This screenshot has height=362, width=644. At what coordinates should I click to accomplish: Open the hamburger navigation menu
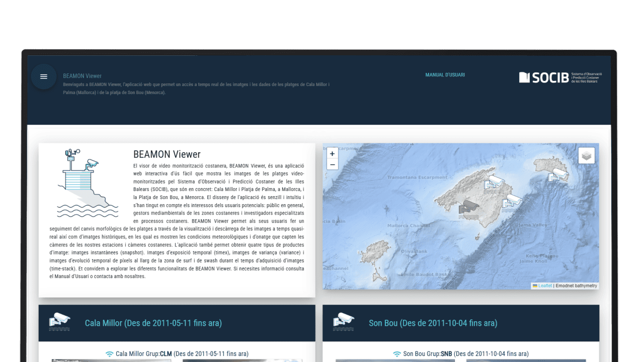44,76
